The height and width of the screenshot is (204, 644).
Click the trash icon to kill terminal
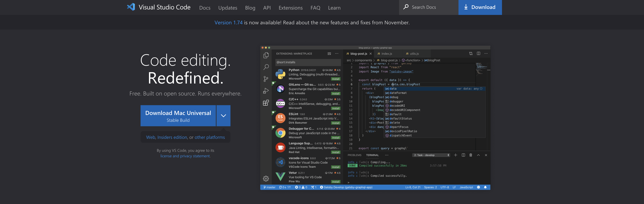pyautogui.click(x=471, y=155)
